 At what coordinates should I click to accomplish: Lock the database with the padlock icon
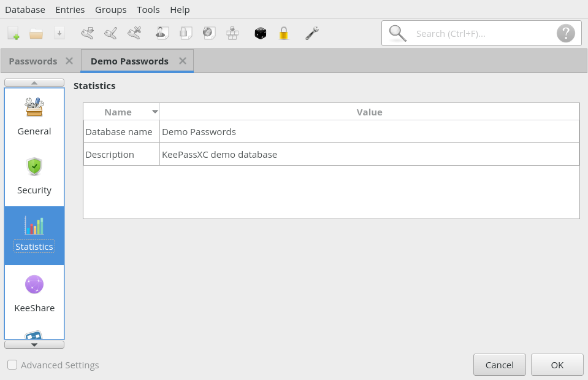[283, 33]
